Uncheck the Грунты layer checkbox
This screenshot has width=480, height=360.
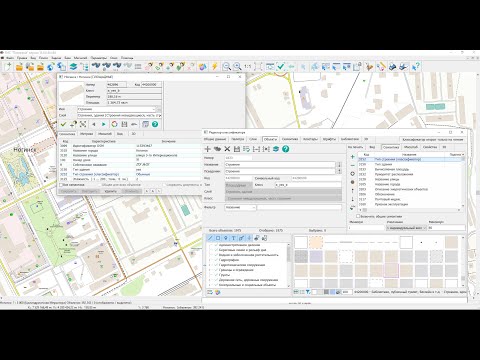(x=216, y=275)
